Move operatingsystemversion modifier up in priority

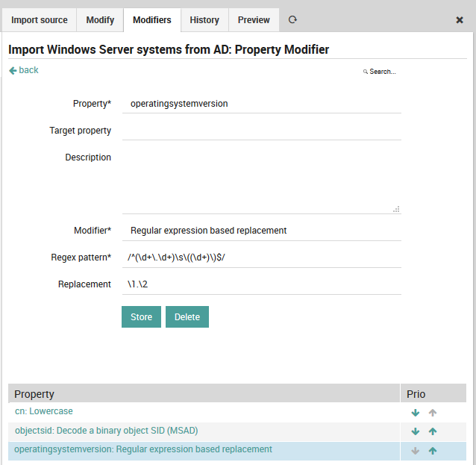[433, 450]
